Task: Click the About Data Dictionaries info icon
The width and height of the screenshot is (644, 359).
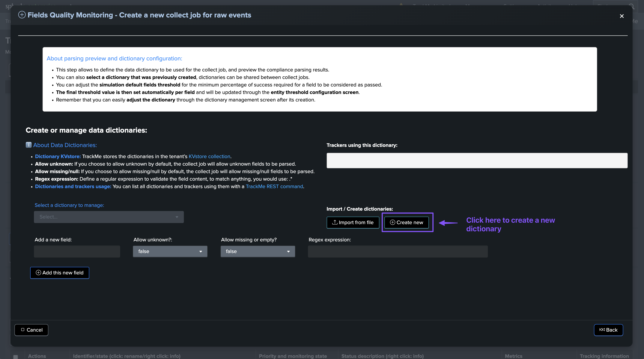Action: (28, 145)
